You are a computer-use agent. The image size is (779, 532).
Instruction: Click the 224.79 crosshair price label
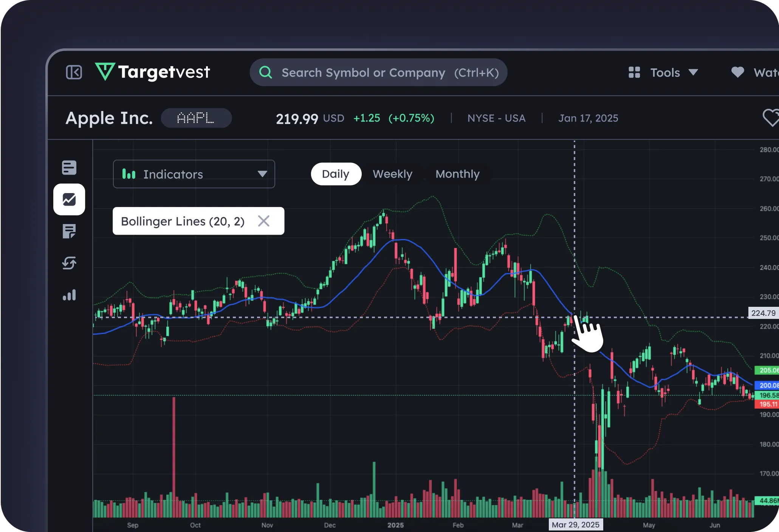(763, 313)
